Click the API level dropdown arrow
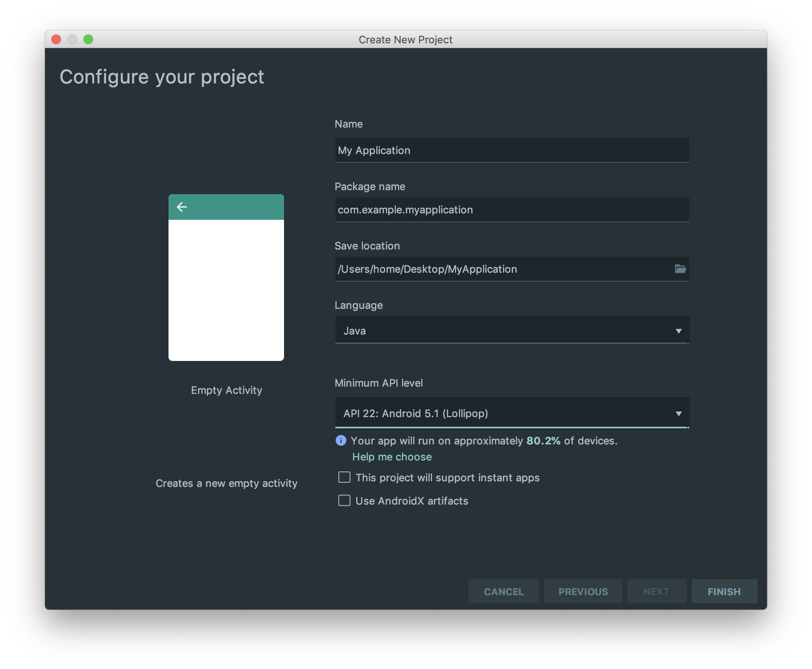The width and height of the screenshot is (812, 669). pos(678,414)
